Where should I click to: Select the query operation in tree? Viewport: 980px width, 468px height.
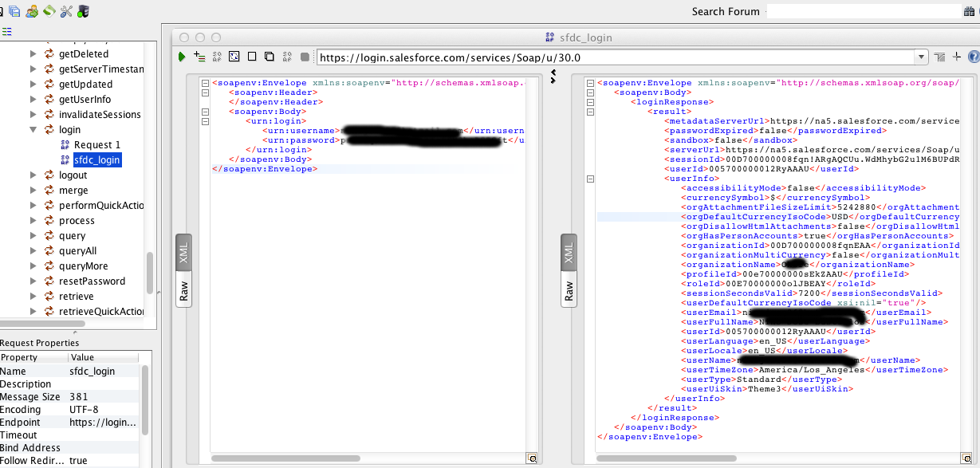click(73, 236)
